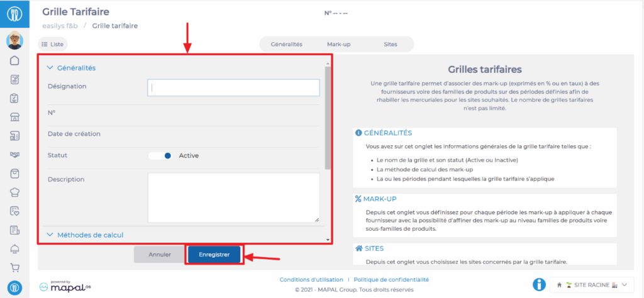
Task: Open the handshake icon in the sidebar
Action: coord(14,155)
